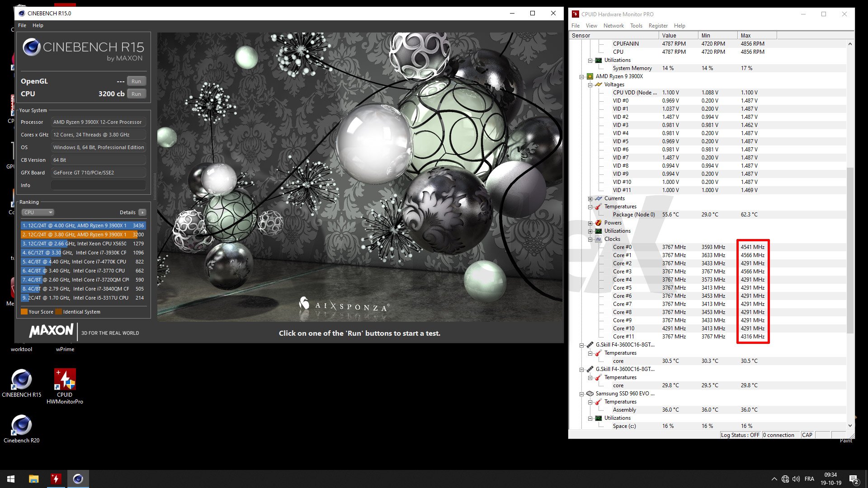Open Cinebench R20 desktop shortcut
Image resolution: width=868 pixels, height=488 pixels.
(21, 428)
